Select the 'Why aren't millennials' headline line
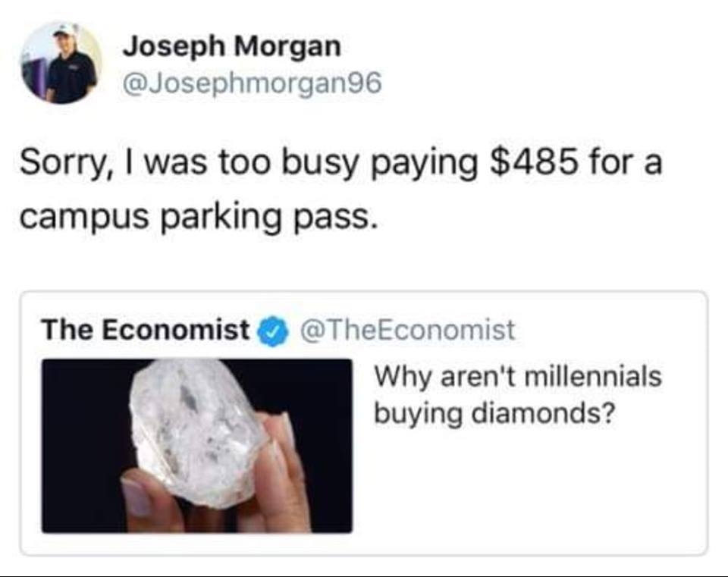Viewport: 728px width, 577px height. [x=518, y=376]
